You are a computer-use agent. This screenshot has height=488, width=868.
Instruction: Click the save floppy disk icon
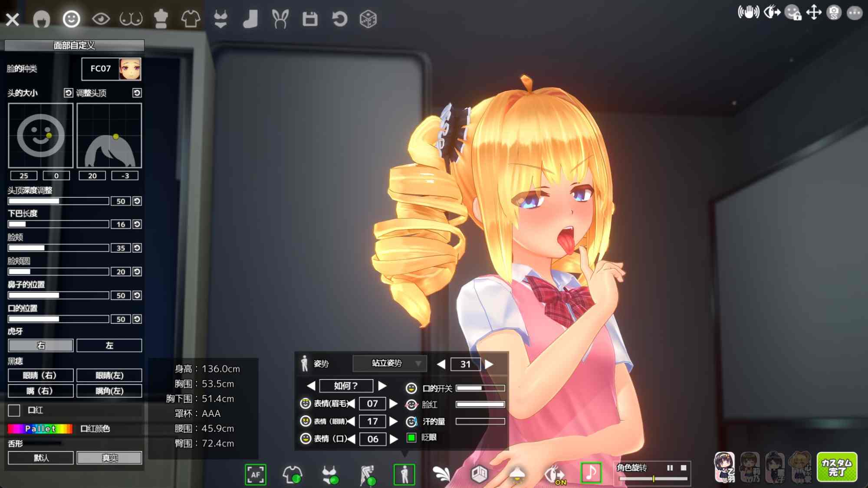pos(310,19)
